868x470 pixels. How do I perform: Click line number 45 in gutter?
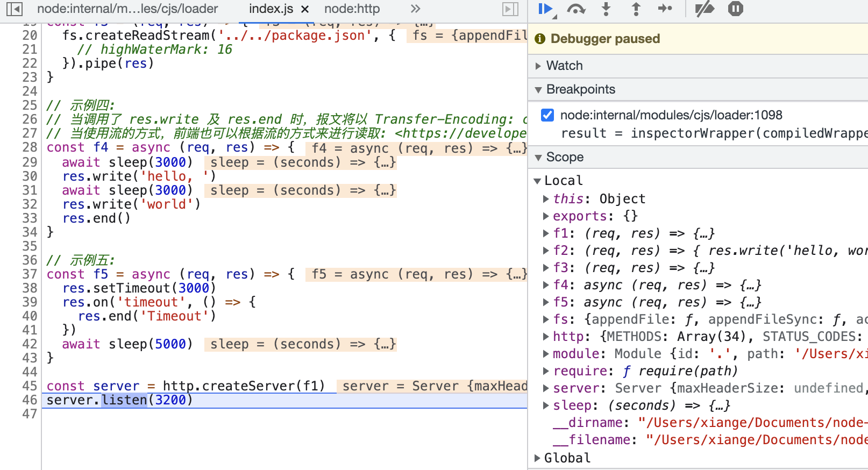click(x=30, y=386)
